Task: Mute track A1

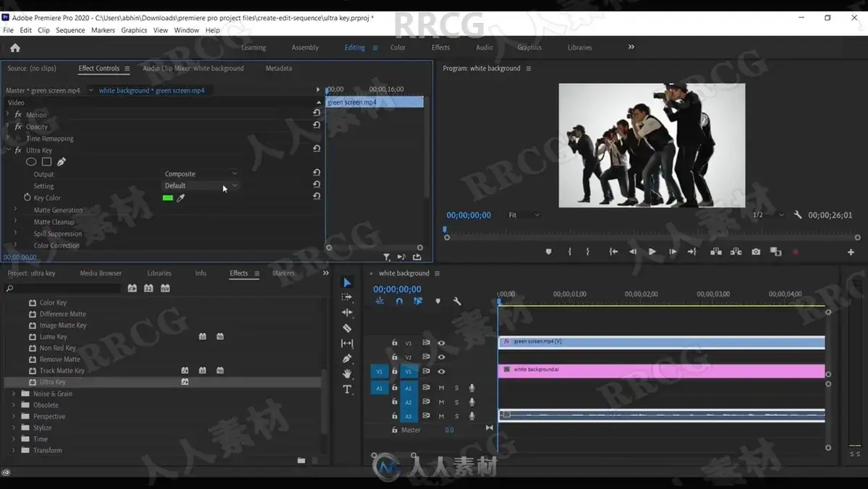Action: (x=441, y=388)
